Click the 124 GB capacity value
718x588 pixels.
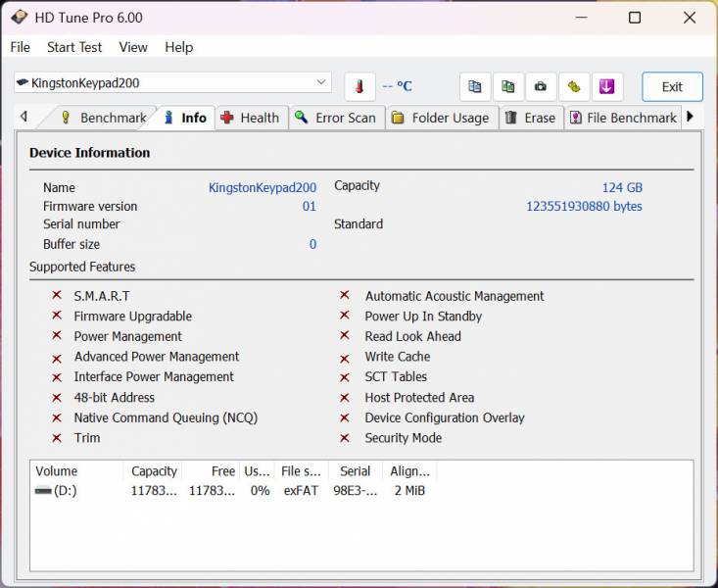click(x=622, y=187)
